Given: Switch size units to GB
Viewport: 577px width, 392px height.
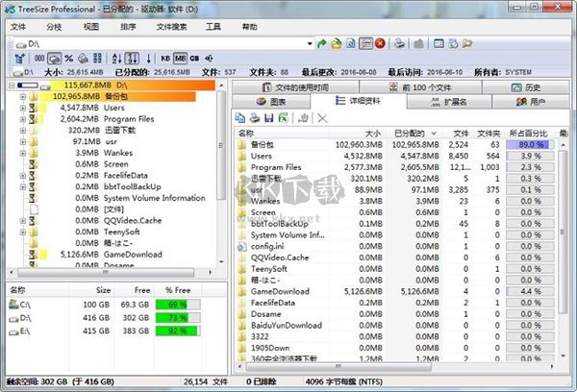Looking at the screenshot, I should coord(194,58).
